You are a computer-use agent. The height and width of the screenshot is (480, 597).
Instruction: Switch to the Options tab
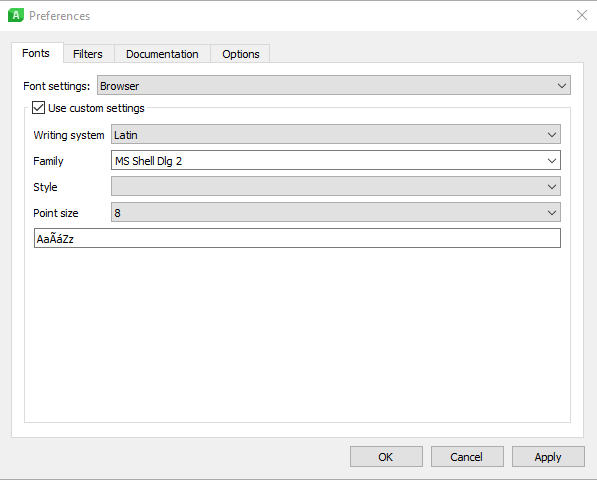coord(241,54)
